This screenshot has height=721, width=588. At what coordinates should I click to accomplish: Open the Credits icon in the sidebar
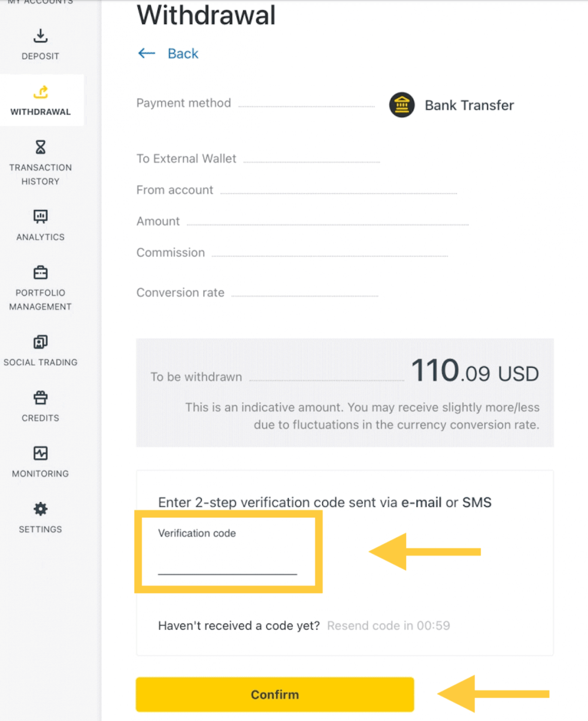click(x=40, y=397)
